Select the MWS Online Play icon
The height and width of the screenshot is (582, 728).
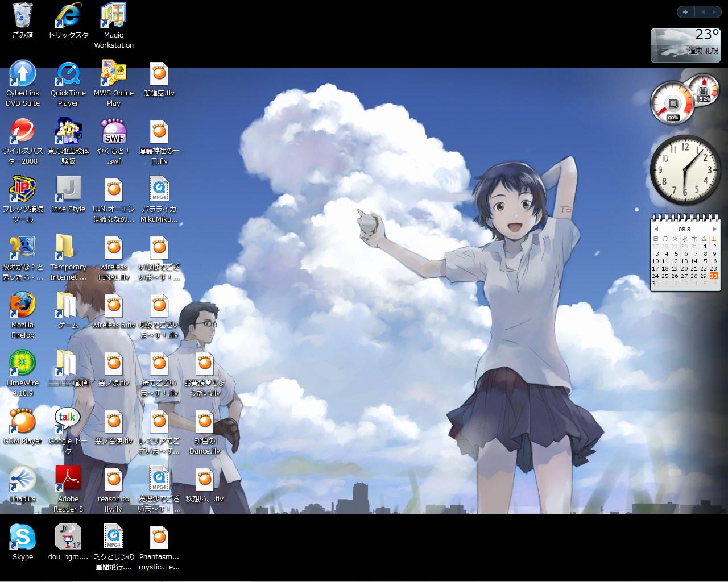pyautogui.click(x=114, y=84)
